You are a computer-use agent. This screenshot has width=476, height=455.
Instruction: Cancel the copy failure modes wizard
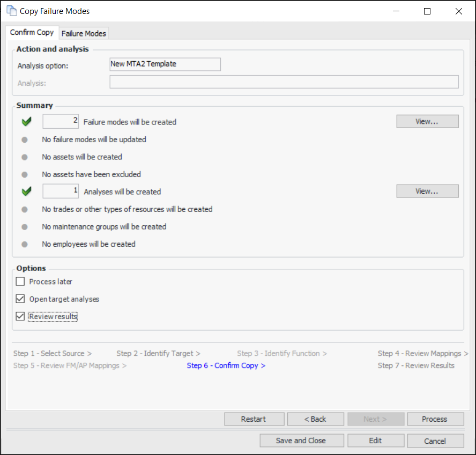point(435,441)
